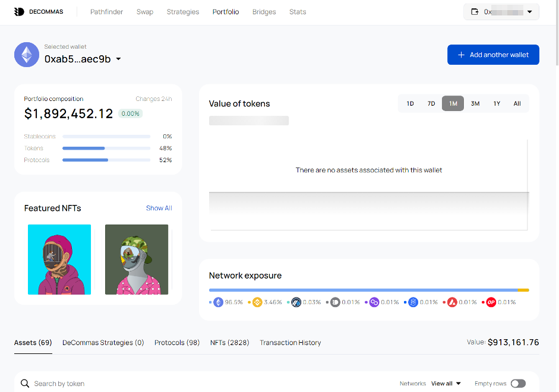Image resolution: width=559 pixels, height=392 pixels.
Task: Click the Tokens 48% progress bar
Action: click(106, 148)
